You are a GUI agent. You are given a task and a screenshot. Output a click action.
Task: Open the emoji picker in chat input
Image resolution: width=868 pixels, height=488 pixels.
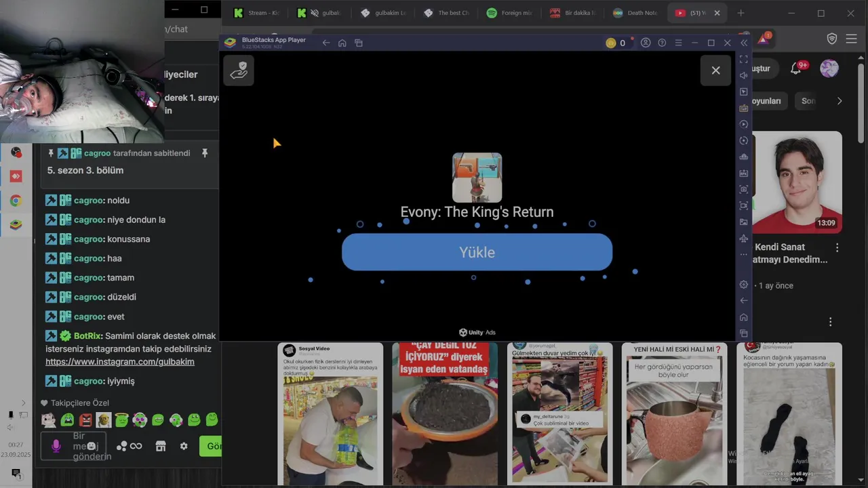coord(91,446)
